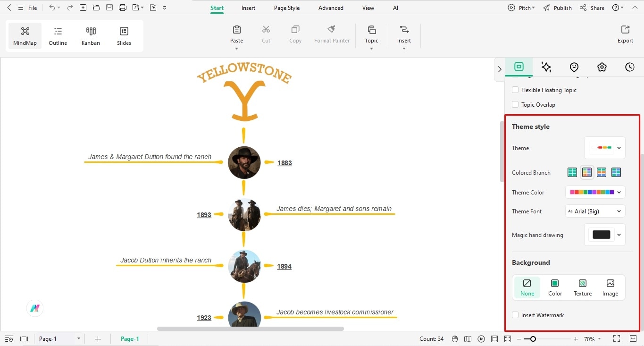This screenshot has width=644, height=346.
Task: Expand the Topic dropdown in the ribbon
Action: click(x=371, y=48)
